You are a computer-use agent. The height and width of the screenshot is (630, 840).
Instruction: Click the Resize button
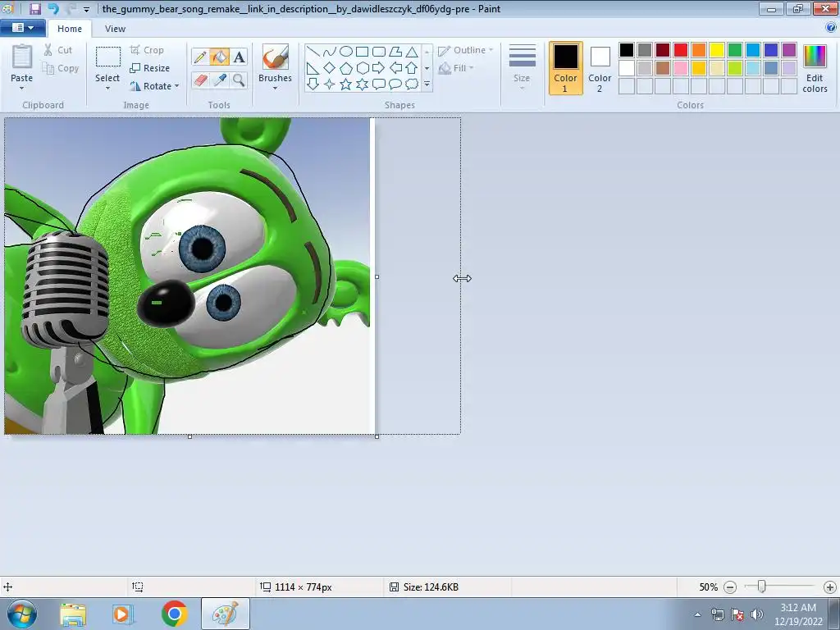pyautogui.click(x=150, y=69)
